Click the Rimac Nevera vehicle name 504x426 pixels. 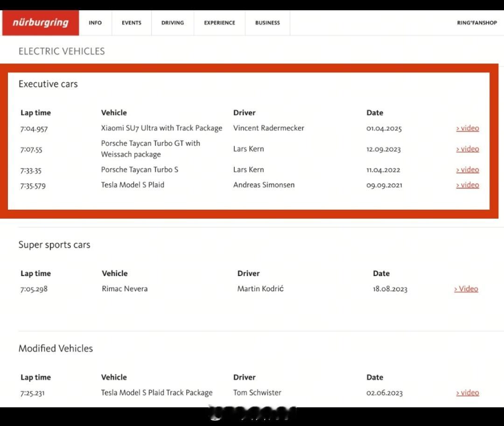coord(125,289)
